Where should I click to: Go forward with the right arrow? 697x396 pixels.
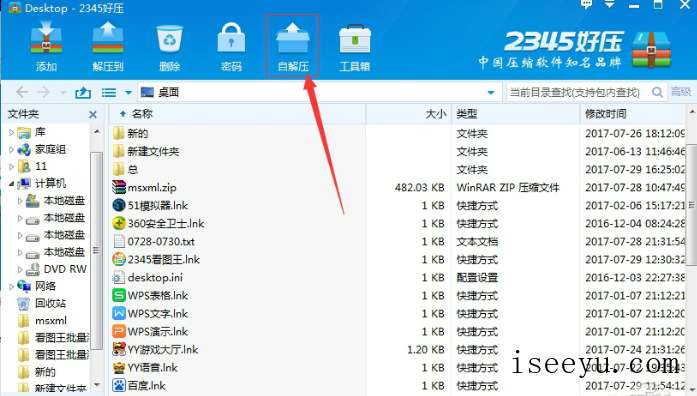click(x=43, y=92)
